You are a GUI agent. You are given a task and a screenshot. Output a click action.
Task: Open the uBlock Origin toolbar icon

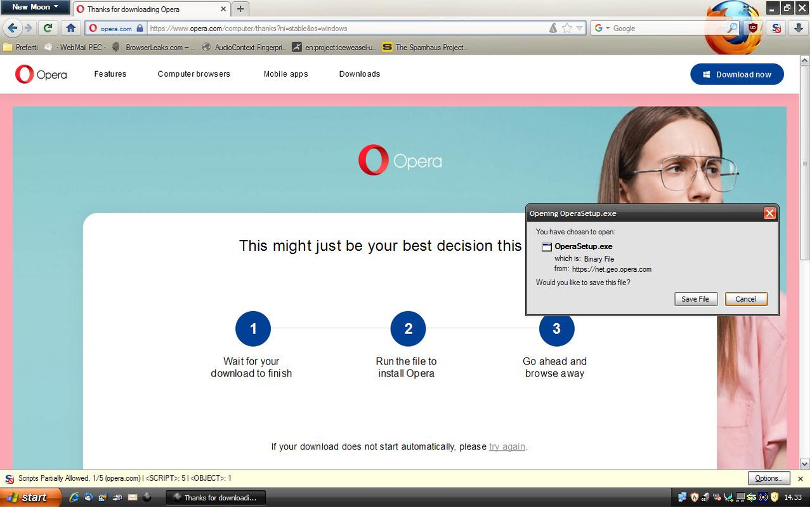point(753,28)
